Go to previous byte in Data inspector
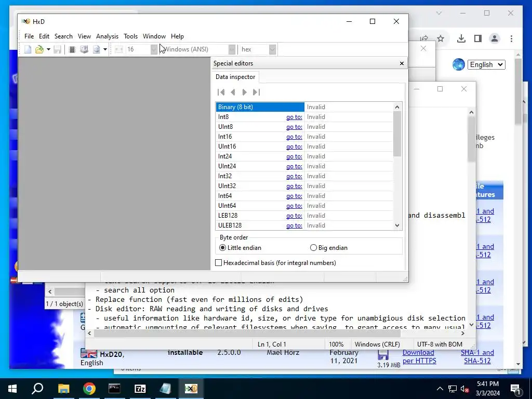This screenshot has width=532, height=399. (x=233, y=92)
